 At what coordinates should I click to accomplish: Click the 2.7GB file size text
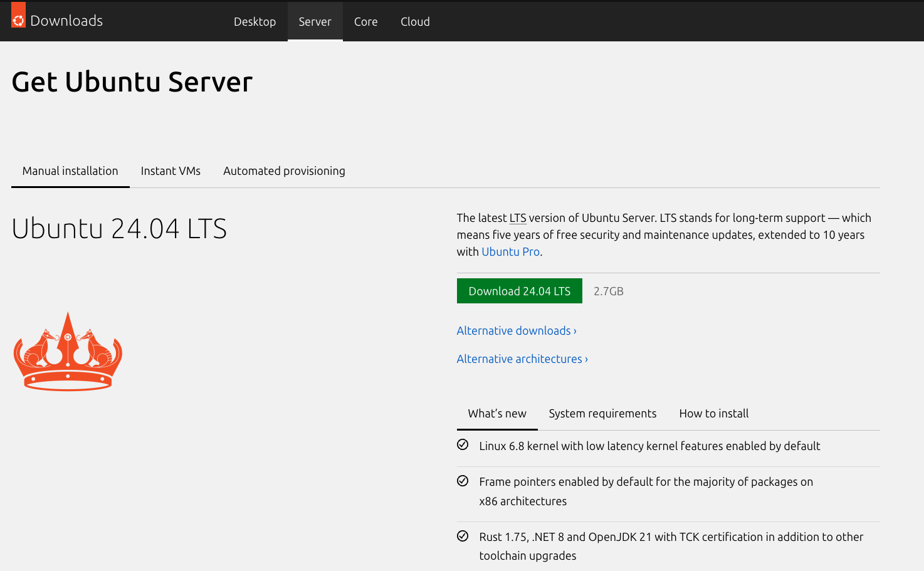tap(609, 291)
